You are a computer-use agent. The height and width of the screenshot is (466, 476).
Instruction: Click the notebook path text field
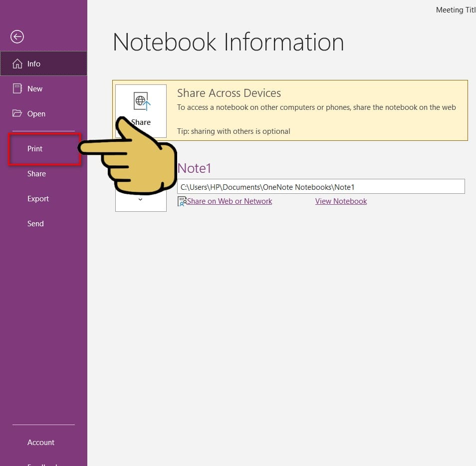321,186
